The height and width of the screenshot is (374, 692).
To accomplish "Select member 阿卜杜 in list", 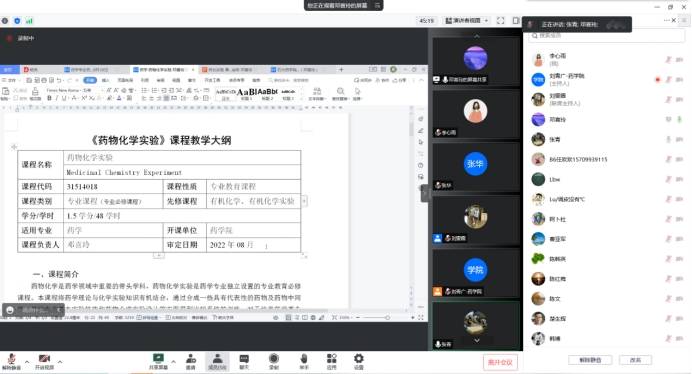I will [607, 219].
